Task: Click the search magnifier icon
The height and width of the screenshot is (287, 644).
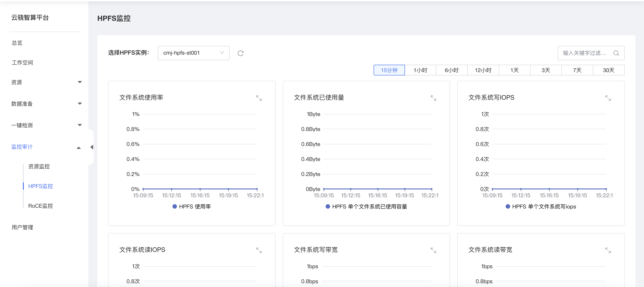Action: (x=616, y=53)
